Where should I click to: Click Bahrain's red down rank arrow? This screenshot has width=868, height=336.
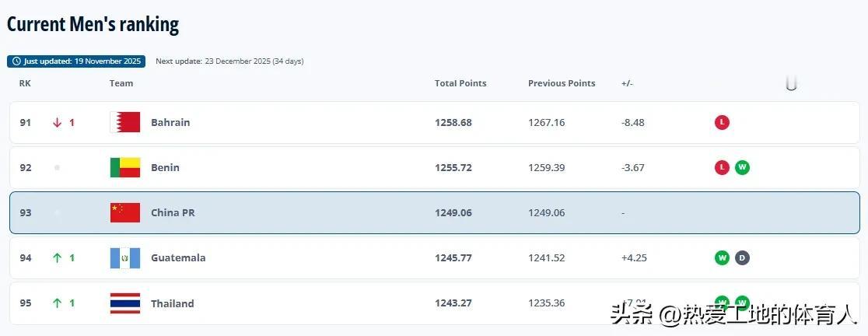click(57, 122)
